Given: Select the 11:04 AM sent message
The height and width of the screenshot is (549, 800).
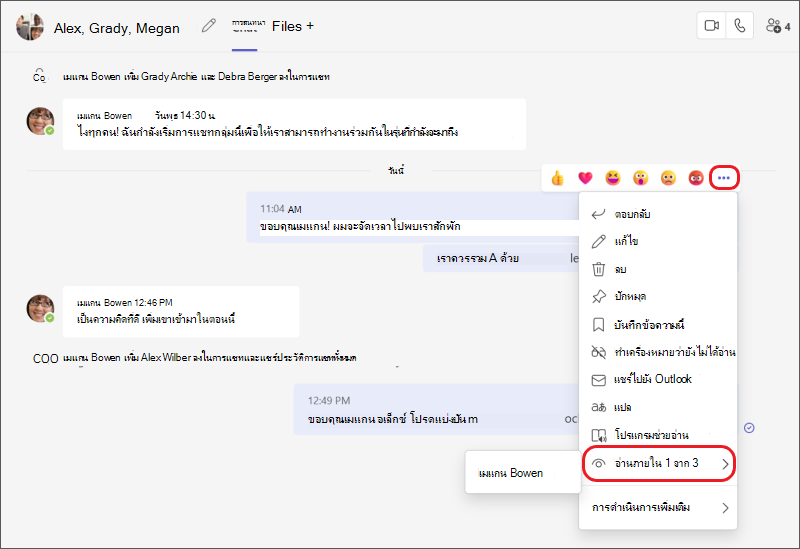Looking at the screenshot, I should tap(413, 217).
